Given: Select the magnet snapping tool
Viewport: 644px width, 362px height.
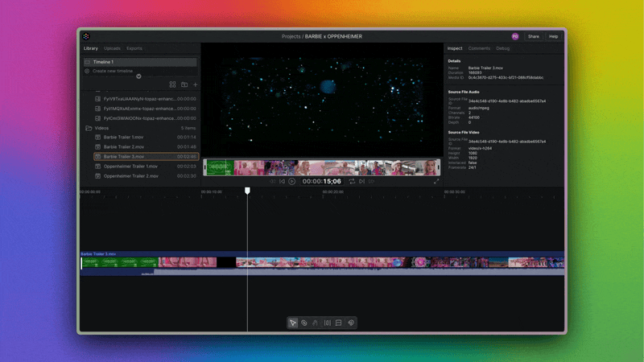Looking at the screenshot, I should (x=316, y=323).
